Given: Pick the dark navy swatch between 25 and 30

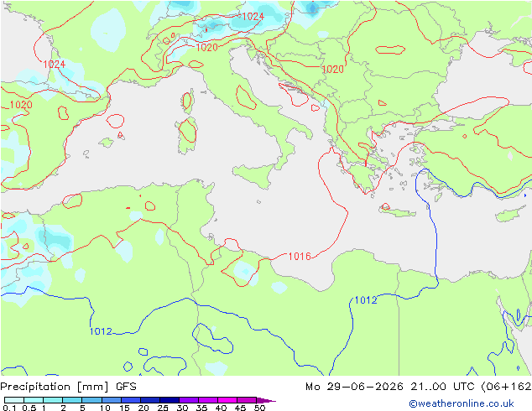Looking at the screenshot, I should click(x=169, y=400).
